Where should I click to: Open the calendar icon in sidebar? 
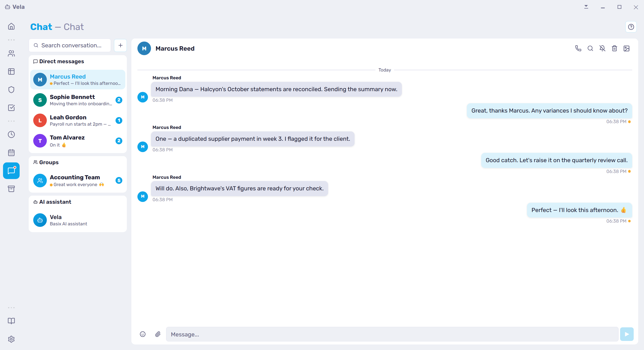[11, 153]
